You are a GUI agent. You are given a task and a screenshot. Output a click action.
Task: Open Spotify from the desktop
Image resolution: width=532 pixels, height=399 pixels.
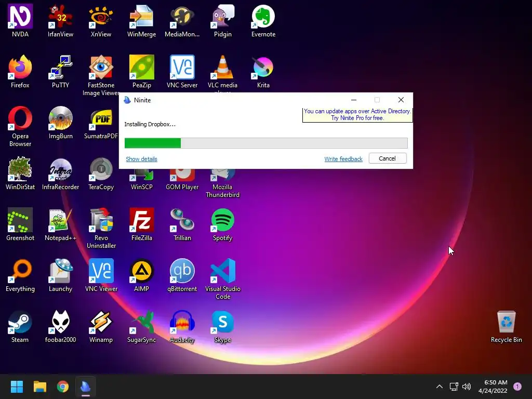[x=222, y=224]
